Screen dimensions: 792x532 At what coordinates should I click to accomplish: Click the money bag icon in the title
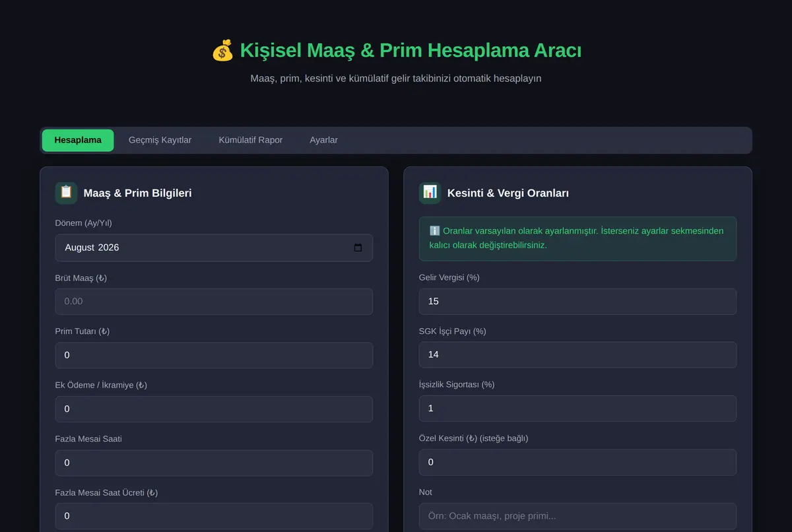pyautogui.click(x=222, y=50)
